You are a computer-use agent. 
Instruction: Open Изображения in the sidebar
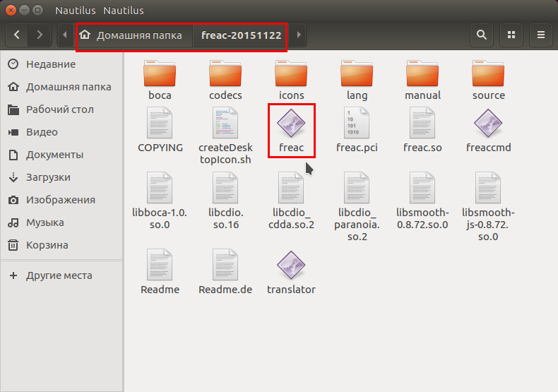[61, 200]
